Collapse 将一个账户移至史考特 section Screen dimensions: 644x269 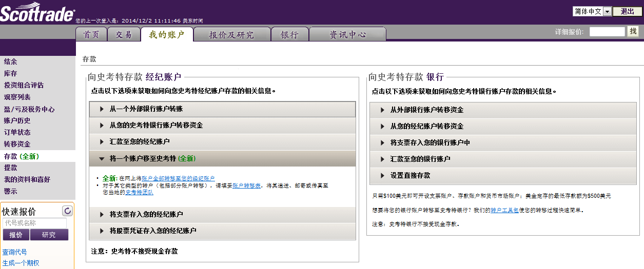point(222,158)
